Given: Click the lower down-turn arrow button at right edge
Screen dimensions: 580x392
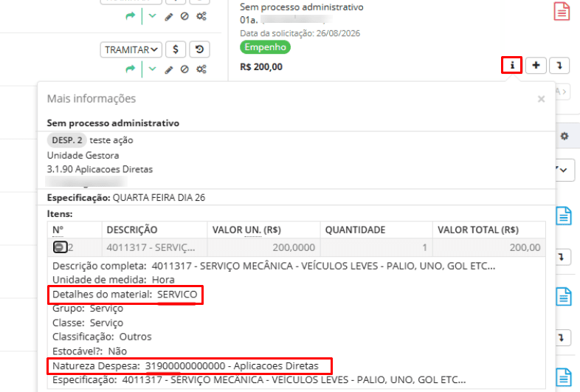Looking at the screenshot, I should point(562,337).
